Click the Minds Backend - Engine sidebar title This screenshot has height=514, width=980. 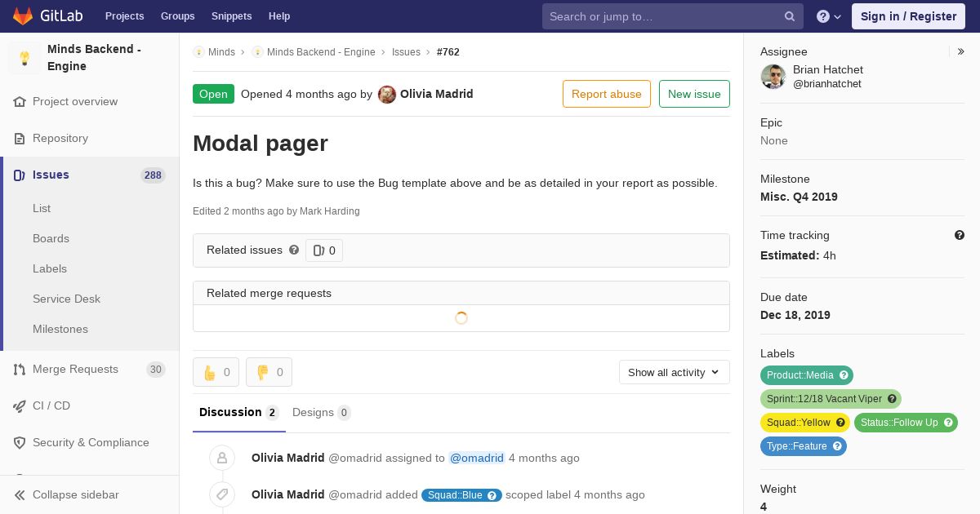point(94,58)
